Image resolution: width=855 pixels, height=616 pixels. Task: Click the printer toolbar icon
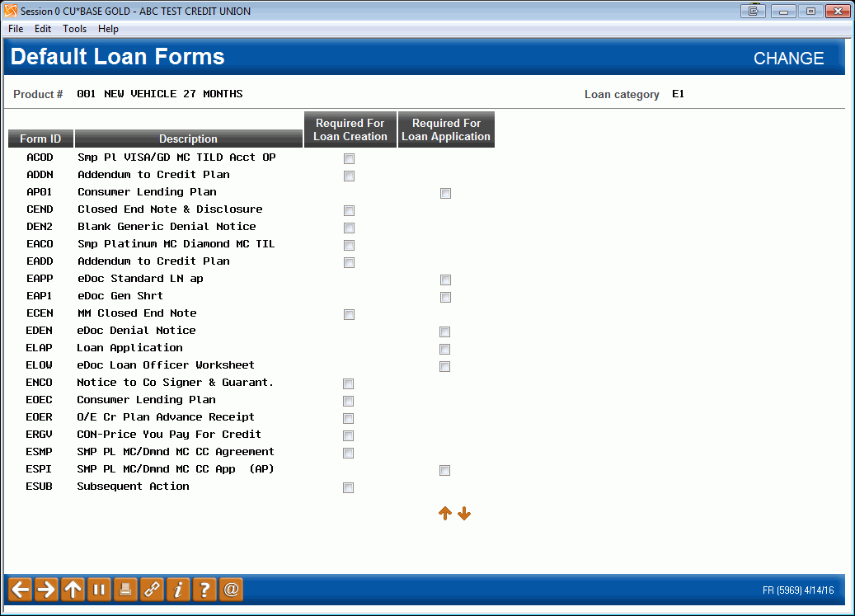click(125, 590)
